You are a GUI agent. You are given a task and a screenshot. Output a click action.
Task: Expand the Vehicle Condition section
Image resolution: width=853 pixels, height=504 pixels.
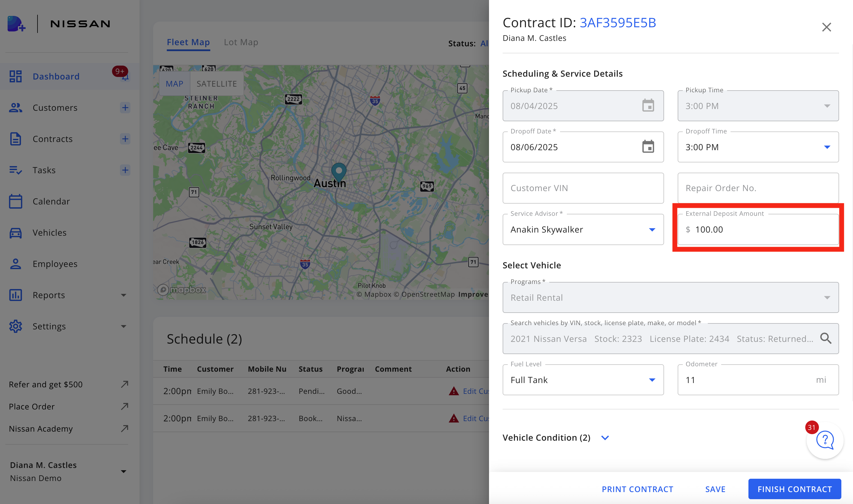click(x=605, y=438)
